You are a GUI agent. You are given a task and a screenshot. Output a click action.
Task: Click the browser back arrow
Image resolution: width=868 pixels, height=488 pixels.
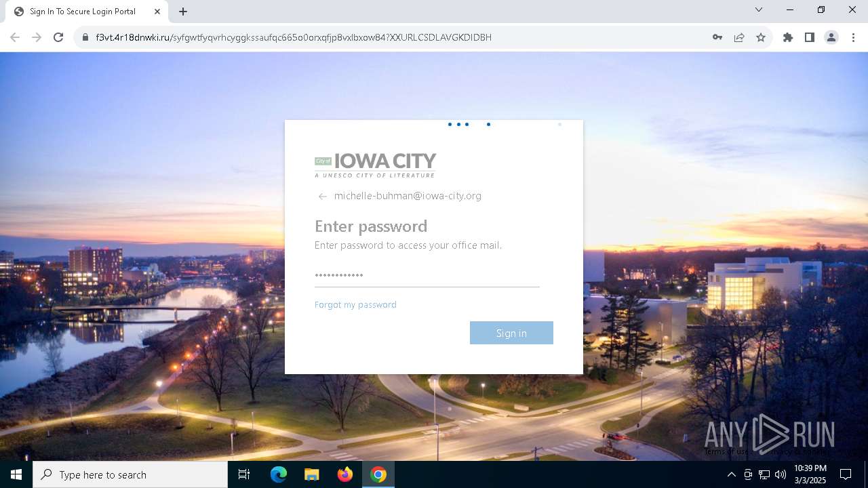click(15, 37)
